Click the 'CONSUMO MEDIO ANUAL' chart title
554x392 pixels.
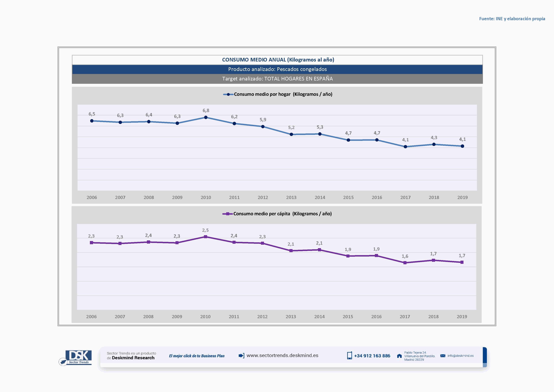pos(278,60)
